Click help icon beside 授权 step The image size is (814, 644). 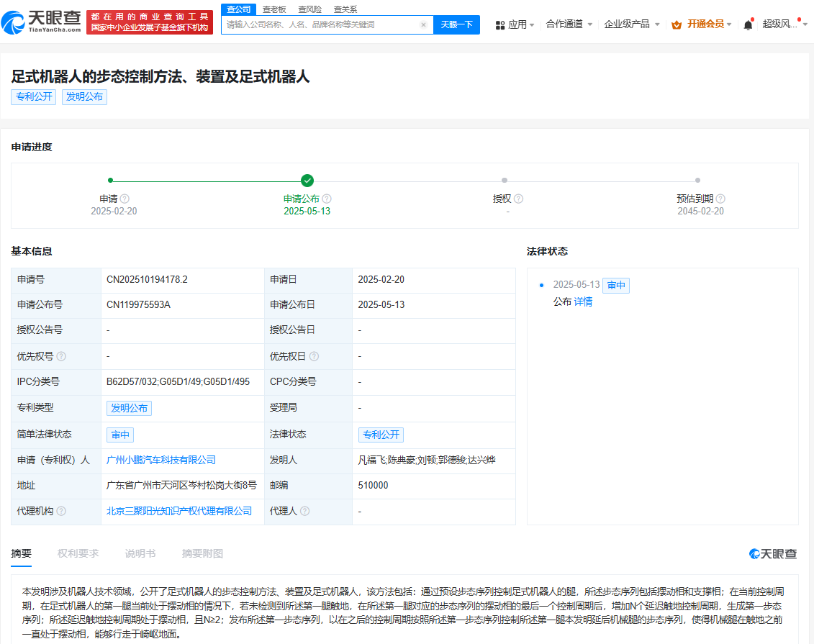click(518, 199)
